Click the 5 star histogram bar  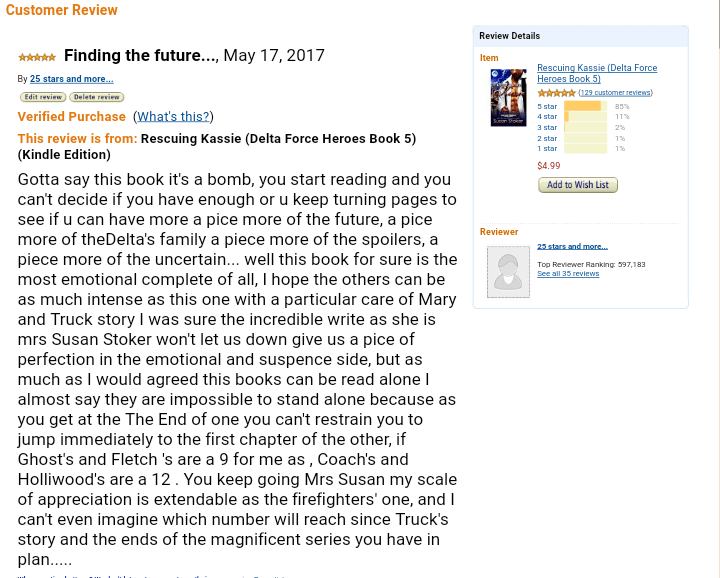585,106
